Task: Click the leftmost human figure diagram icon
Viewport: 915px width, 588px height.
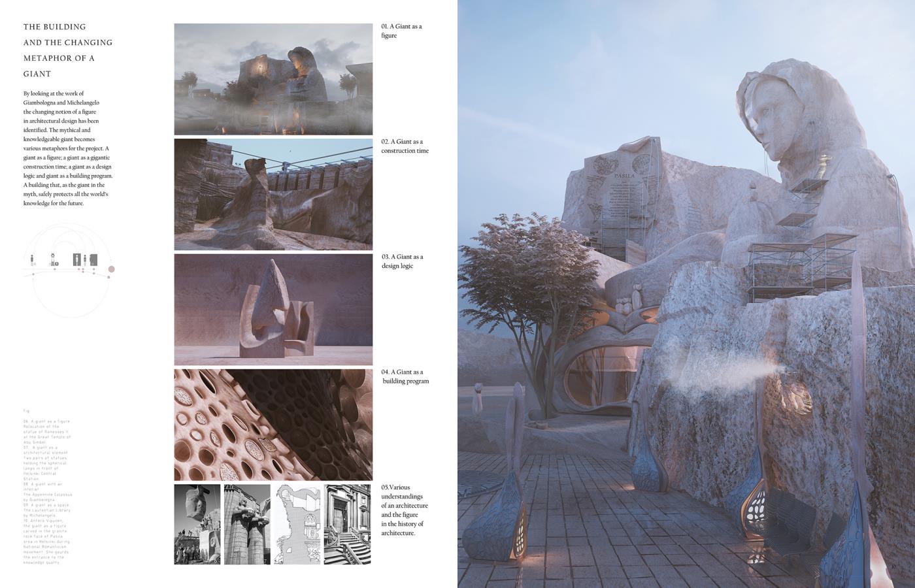Action: coord(33,259)
